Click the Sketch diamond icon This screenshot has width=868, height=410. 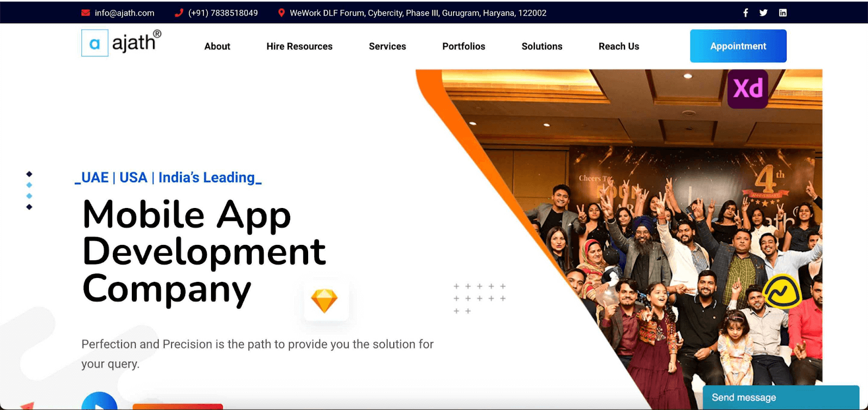coord(324,300)
